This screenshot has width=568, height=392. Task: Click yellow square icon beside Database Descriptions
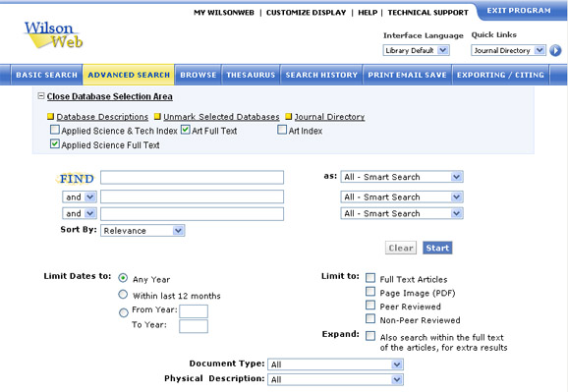tap(50, 116)
